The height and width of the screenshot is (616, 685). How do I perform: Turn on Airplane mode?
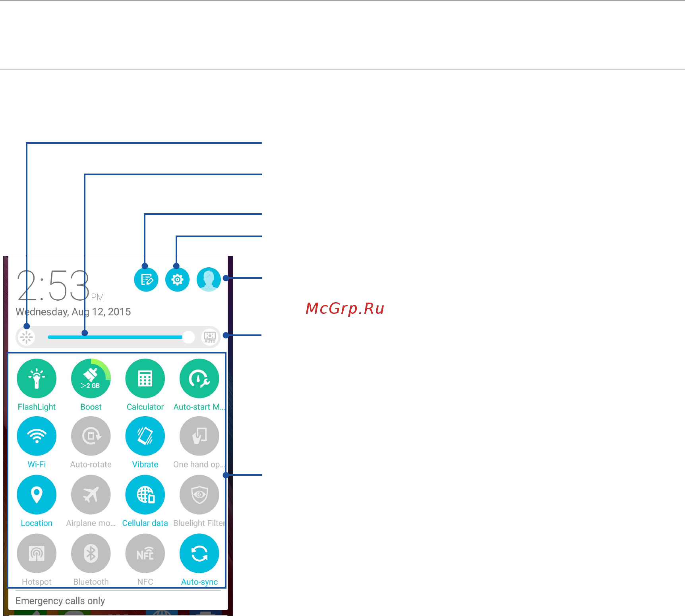point(91,495)
